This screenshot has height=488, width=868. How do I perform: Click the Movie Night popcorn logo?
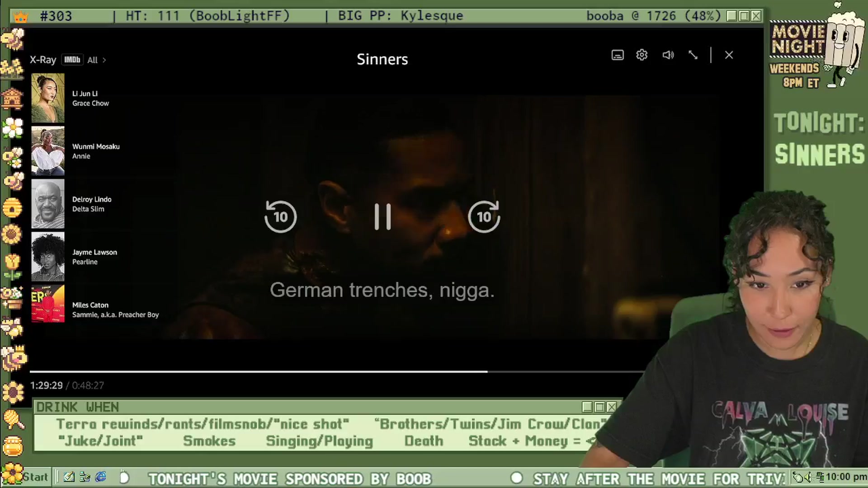click(x=816, y=45)
